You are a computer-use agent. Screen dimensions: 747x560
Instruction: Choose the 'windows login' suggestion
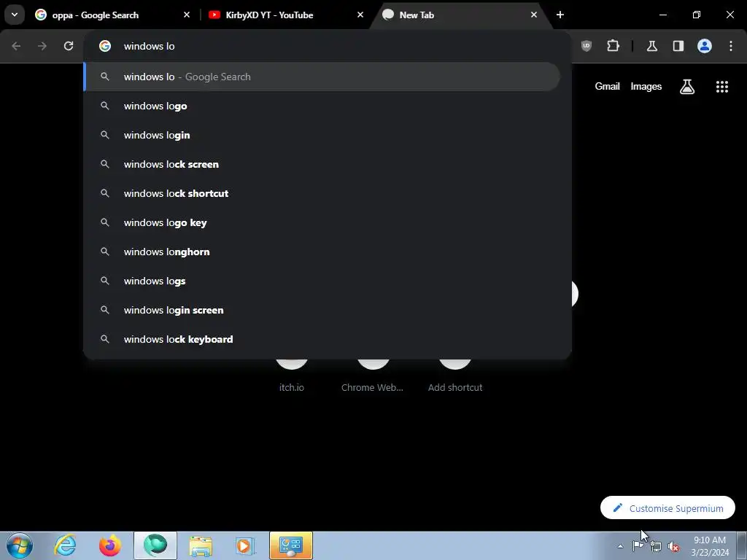322,135
